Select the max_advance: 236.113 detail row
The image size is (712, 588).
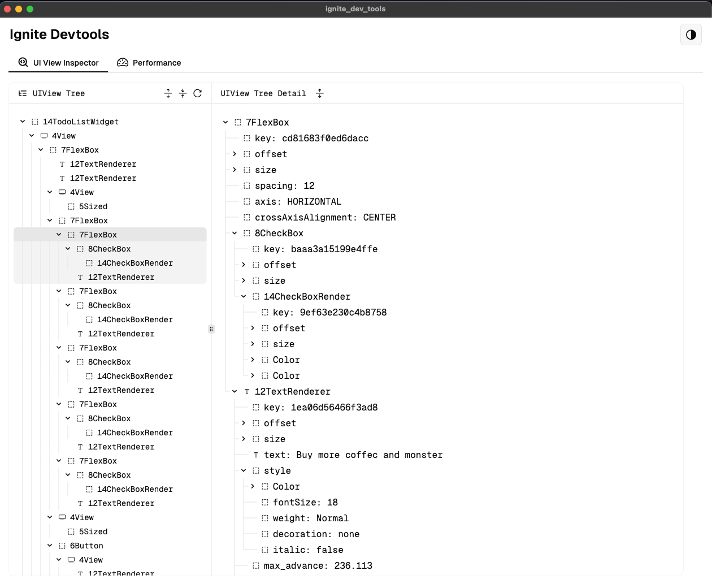(318, 565)
